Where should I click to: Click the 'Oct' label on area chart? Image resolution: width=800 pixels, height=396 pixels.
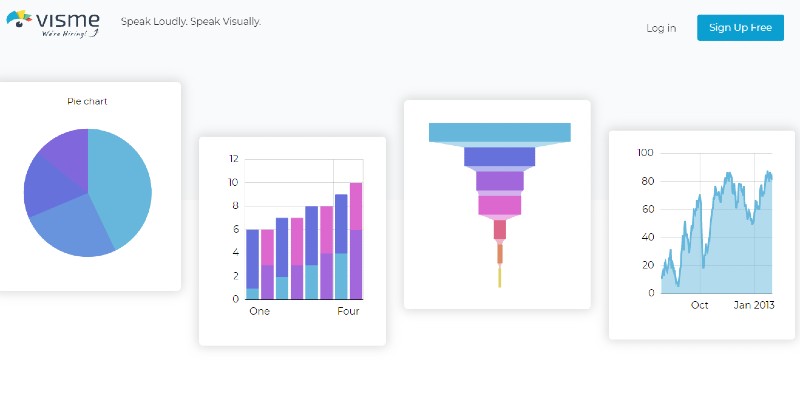pyautogui.click(x=699, y=305)
